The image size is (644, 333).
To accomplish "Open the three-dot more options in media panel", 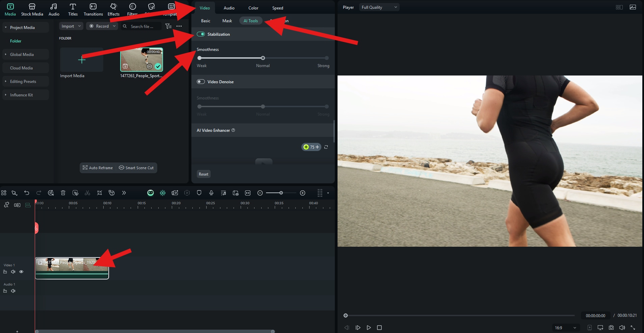I will [x=179, y=26].
